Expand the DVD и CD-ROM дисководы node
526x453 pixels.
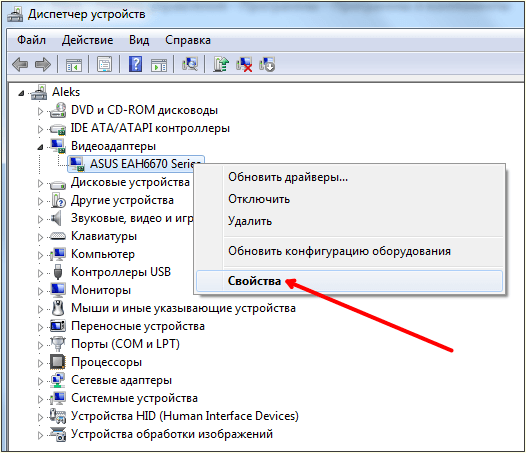coord(40,111)
